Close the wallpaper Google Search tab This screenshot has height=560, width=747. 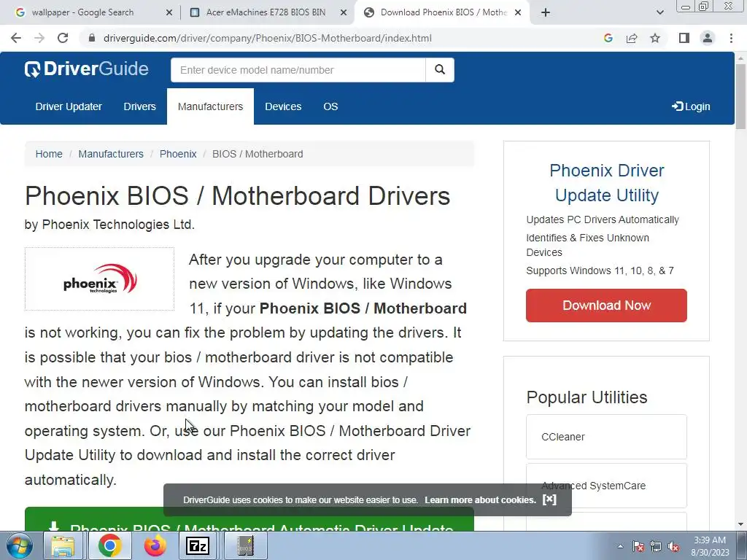click(x=169, y=12)
